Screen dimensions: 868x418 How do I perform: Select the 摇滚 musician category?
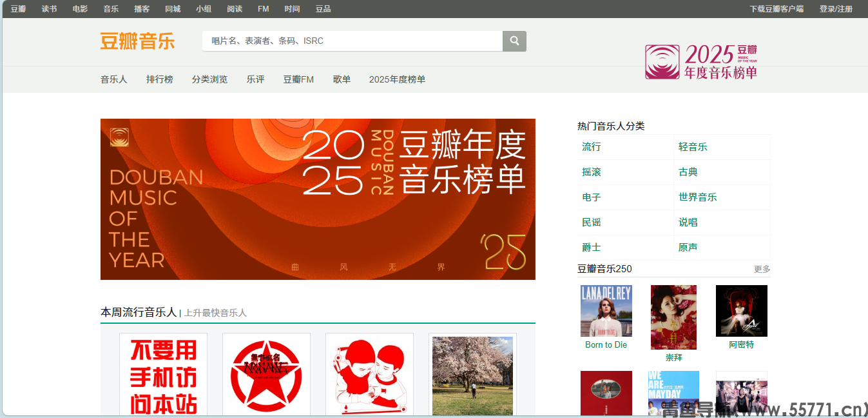pos(591,172)
